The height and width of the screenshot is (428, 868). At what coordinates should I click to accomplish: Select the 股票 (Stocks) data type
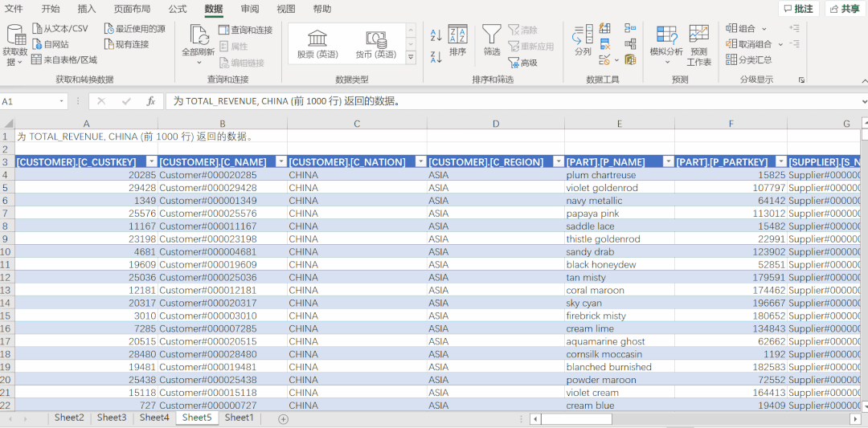[x=317, y=44]
